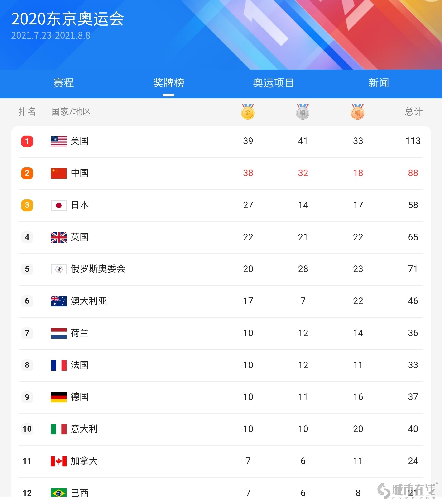Click the 2020东京奥运会 page title

(67, 19)
